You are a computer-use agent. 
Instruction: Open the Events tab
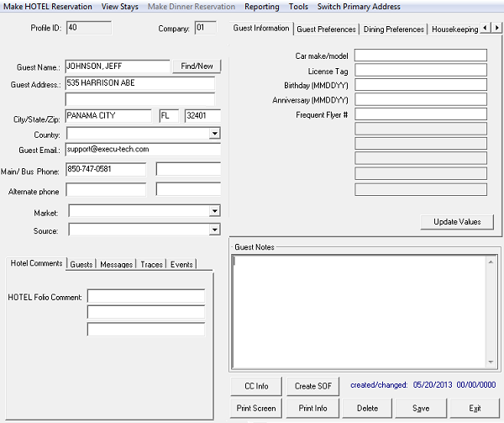tap(181, 264)
